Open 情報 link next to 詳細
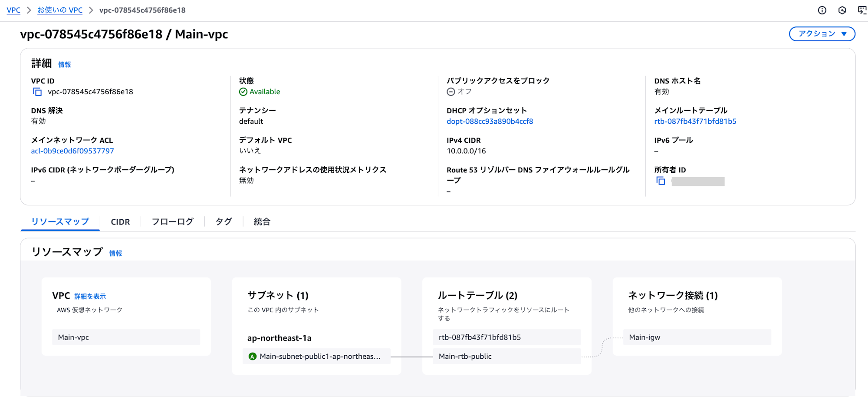Screen dimensions: 868x403 [x=65, y=65]
